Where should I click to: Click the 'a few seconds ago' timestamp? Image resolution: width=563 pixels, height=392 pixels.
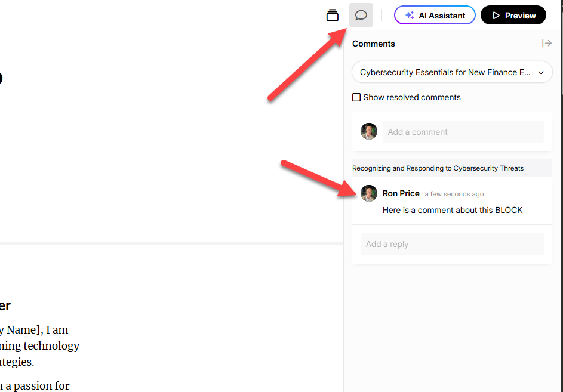[454, 194]
